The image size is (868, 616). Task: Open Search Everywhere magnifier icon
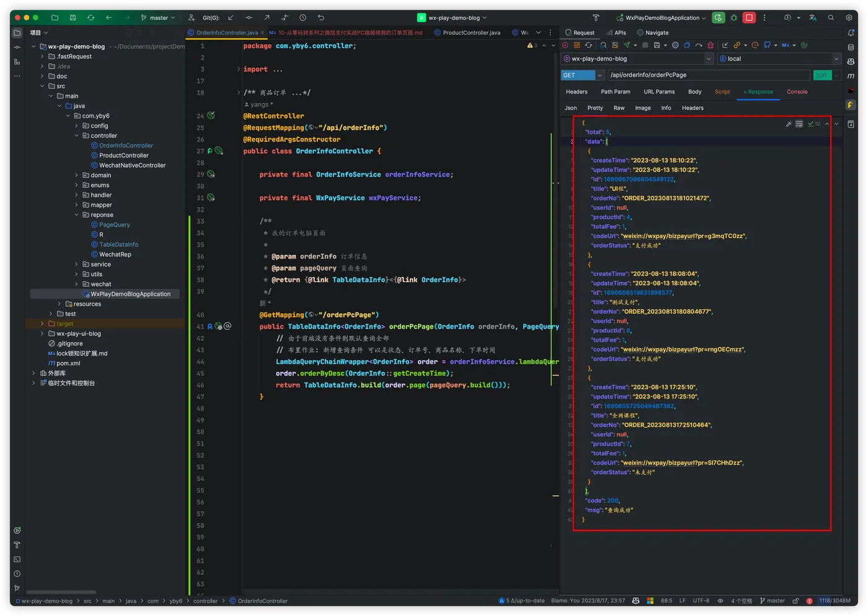(831, 18)
